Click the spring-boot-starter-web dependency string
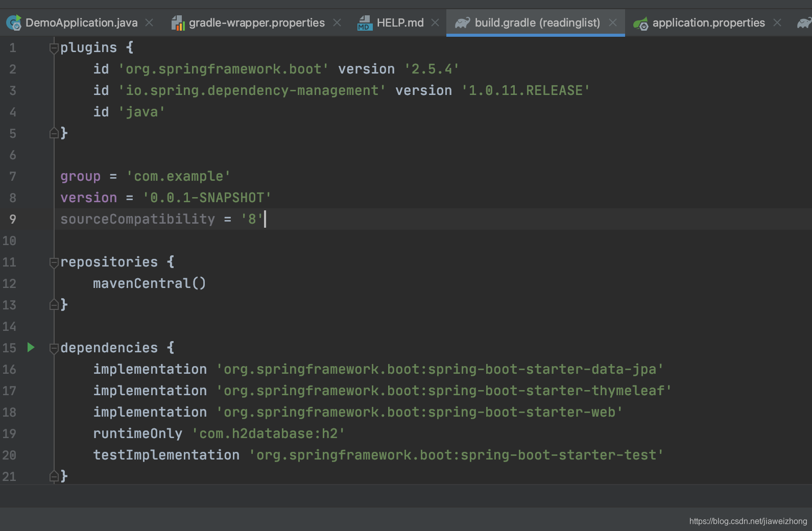812x531 pixels. [420, 412]
